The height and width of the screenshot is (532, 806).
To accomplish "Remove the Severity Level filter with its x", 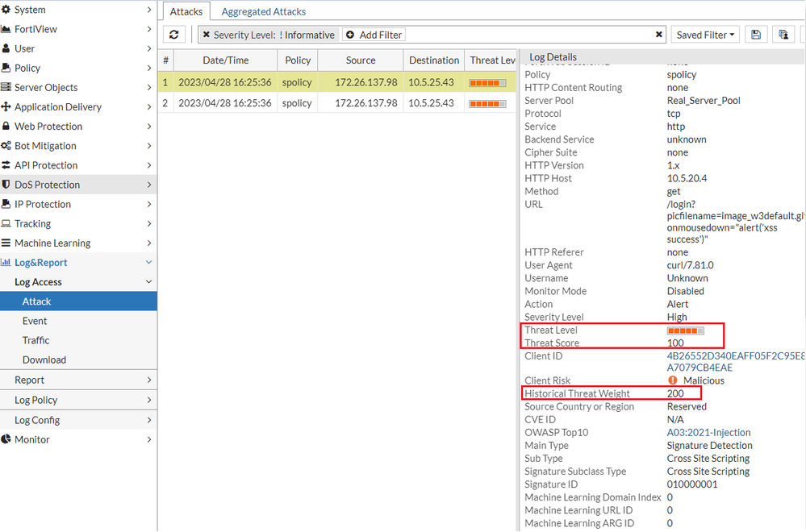I will [x=206, y=35].
